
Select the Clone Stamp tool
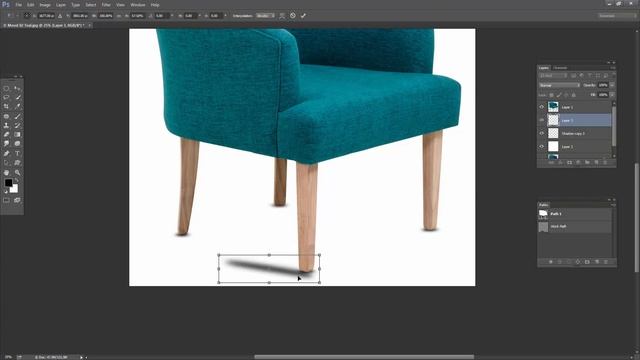[6, 125]
